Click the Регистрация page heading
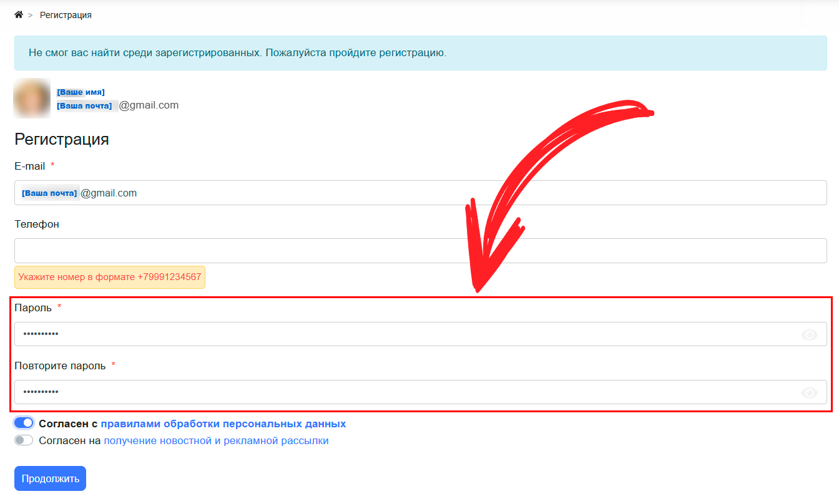 point(62,138)
